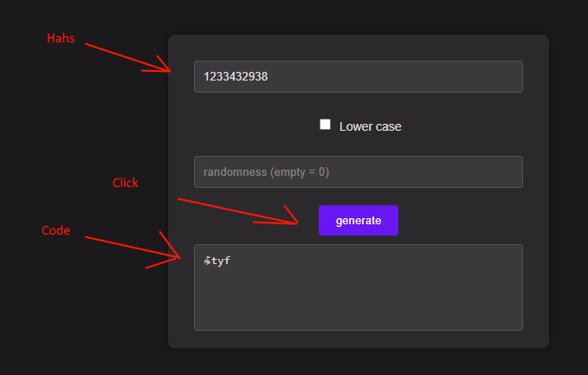Click the red "Hahs" annotation label
Screen dimensions: 588x375
tap(61, 38)
